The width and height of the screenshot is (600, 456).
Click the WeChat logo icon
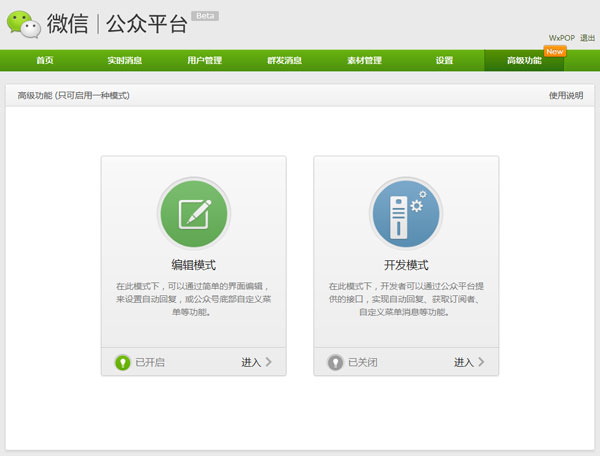tap(24, 24)
